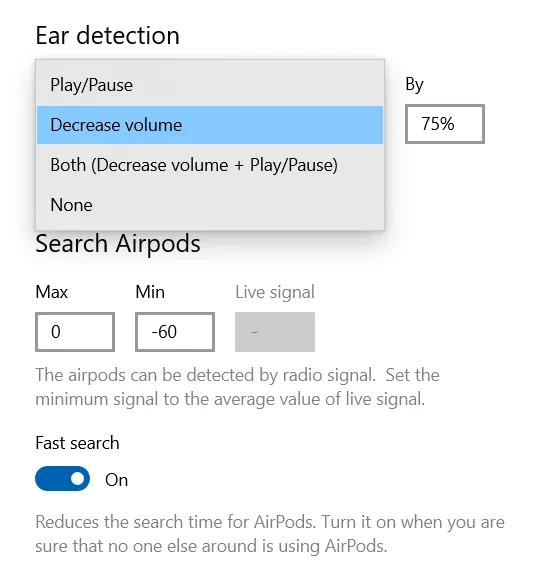Click the By label above percentage field

click(x=414, y=85)
